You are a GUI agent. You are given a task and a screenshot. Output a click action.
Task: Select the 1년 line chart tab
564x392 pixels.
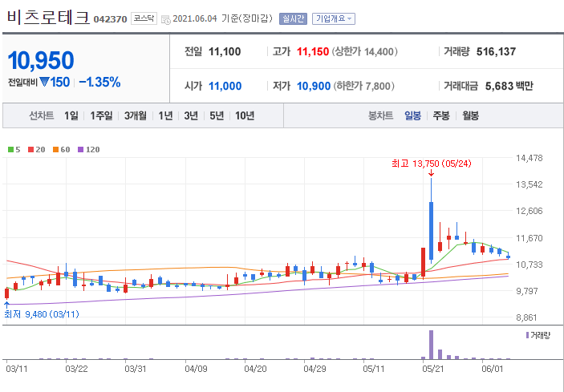point(165,115)
